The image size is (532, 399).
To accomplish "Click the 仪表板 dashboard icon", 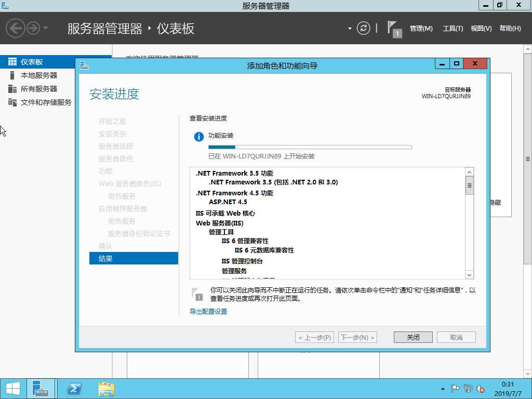I will click(x=12, y=62).
